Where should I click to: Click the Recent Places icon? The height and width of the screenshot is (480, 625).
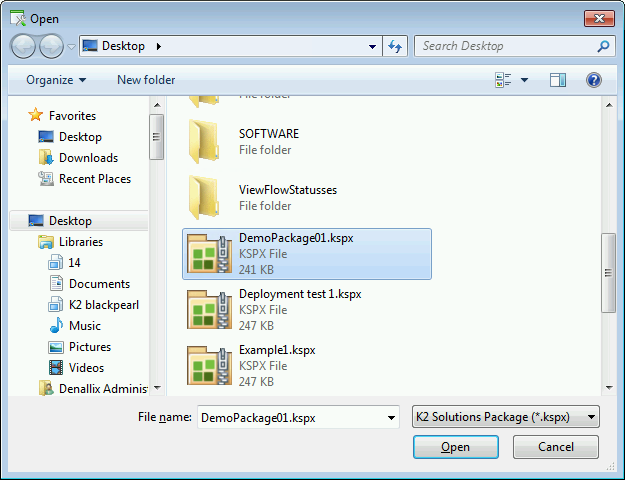pos(46,179)
